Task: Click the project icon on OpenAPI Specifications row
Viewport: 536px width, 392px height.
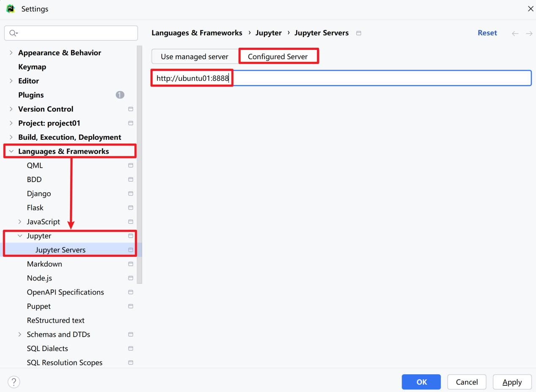Action: 131,292
